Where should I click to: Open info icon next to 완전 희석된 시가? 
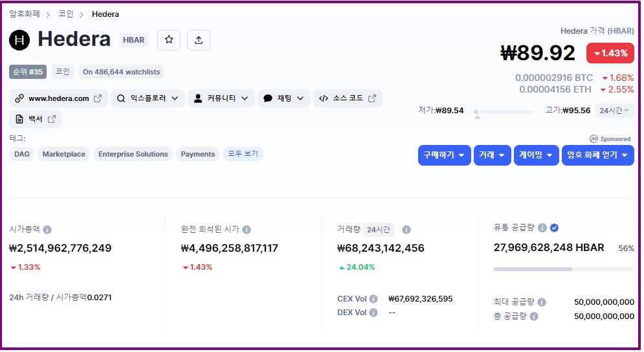coord(247,230)
